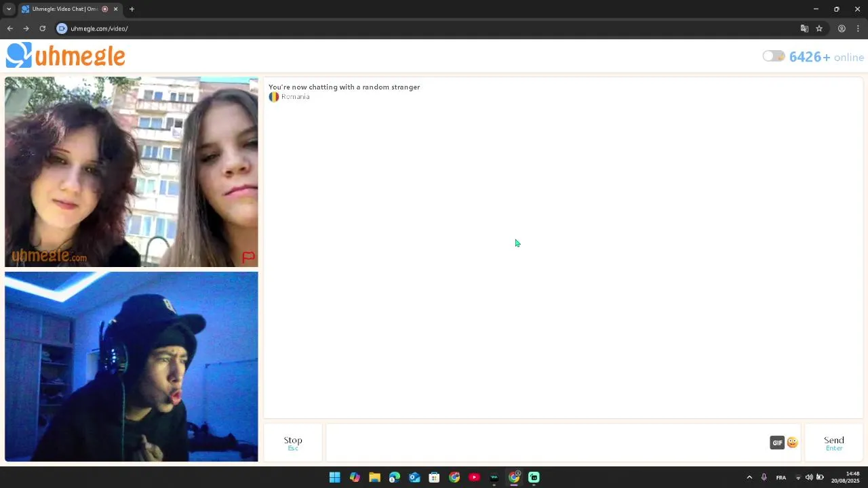Image resolution: width=868 pixels, height=488 pixels.
Task: Click the uhmegle.com/video/ address bar
Action: pyautogui.click(x=99, y=28)
